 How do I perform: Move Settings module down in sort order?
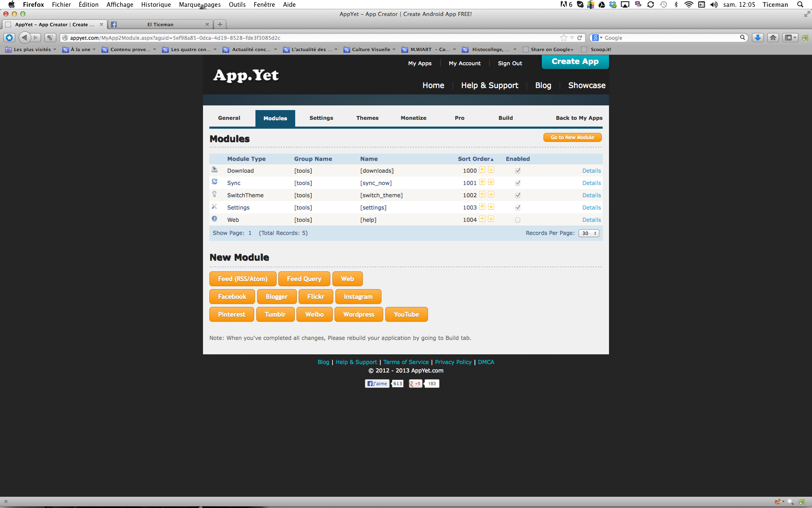(x=491, y=207)
